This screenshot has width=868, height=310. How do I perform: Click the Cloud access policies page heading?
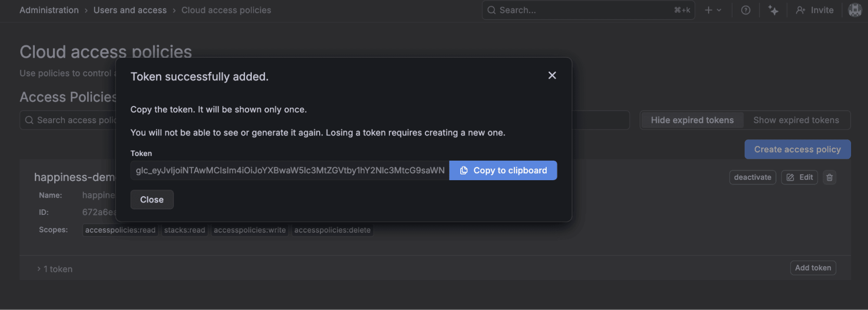[x=106, y=52]
